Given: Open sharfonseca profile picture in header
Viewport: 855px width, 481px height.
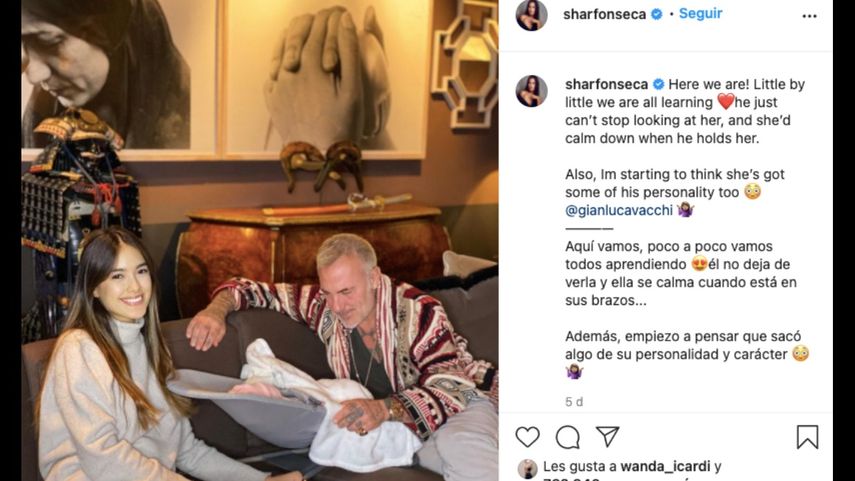Looking at the screenshot, I should coord(532,15).
